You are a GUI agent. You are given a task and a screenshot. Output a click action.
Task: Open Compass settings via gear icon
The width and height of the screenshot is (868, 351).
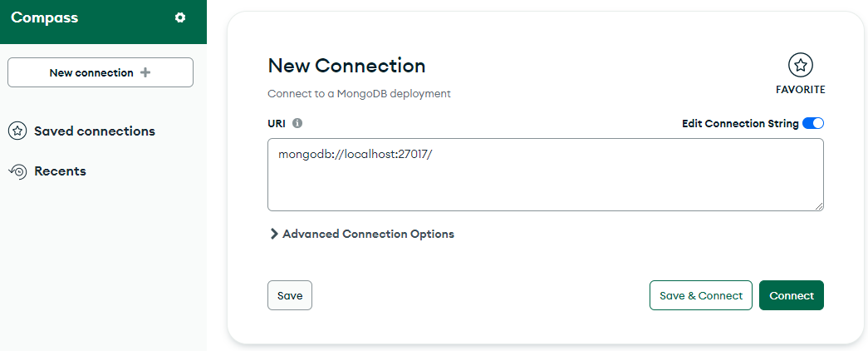180,17
